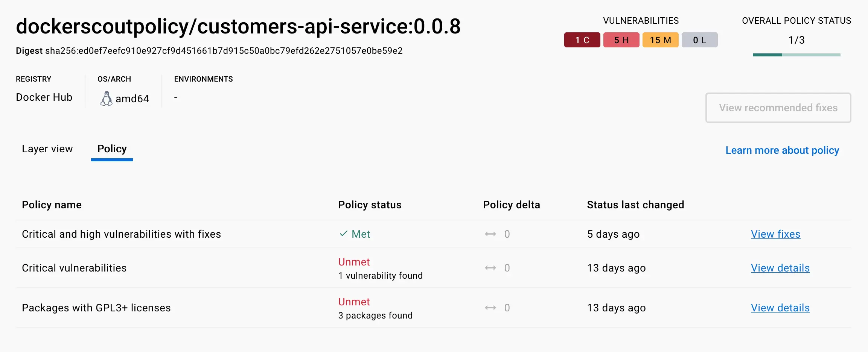Click the delta arrow on the GPL3+ row
The width and height of the screenshot is (868, 352).
[490, 308]
